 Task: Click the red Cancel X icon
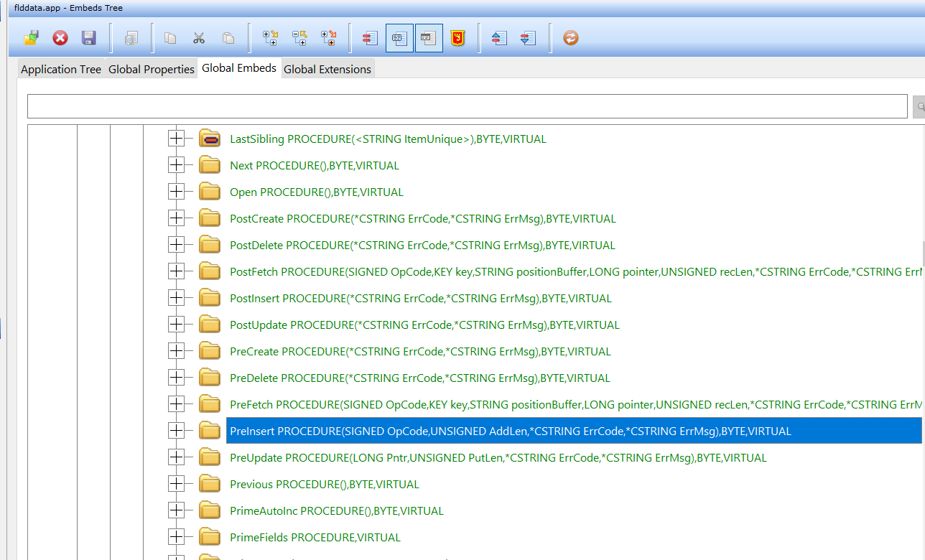[x=60, y=38]
